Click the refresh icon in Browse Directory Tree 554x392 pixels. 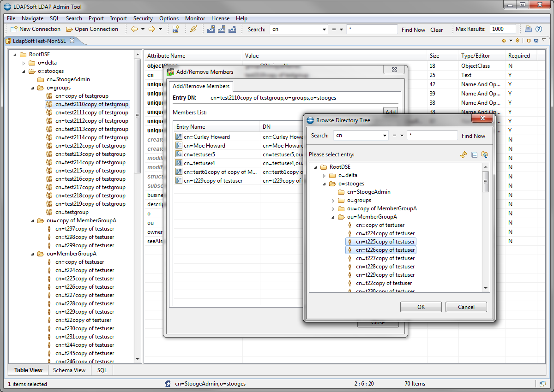464,155
